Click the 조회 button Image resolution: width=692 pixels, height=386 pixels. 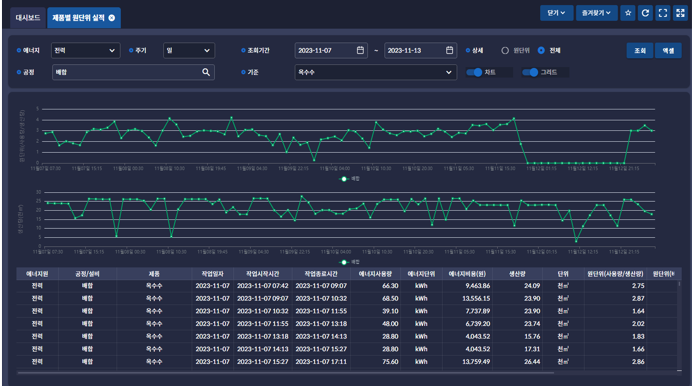point(639,51)
